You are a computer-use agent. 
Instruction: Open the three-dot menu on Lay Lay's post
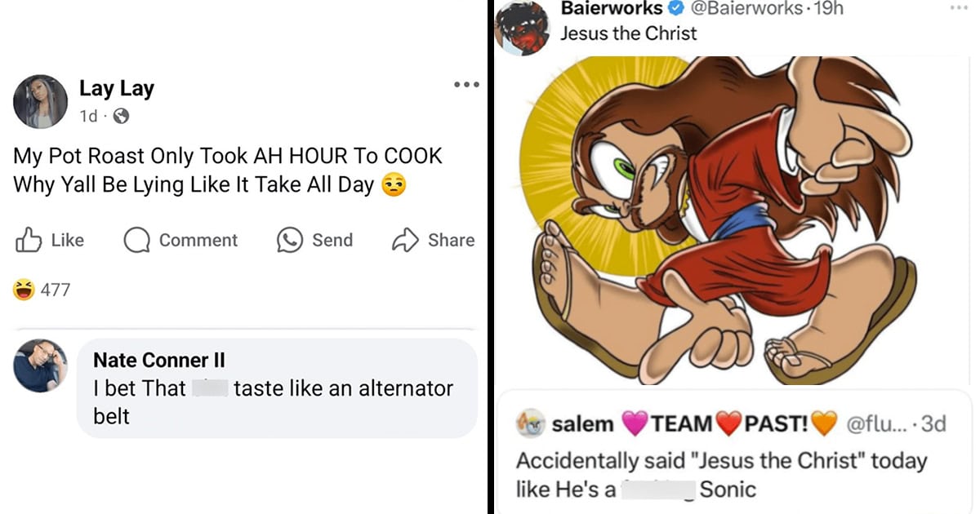pos(466,85)
